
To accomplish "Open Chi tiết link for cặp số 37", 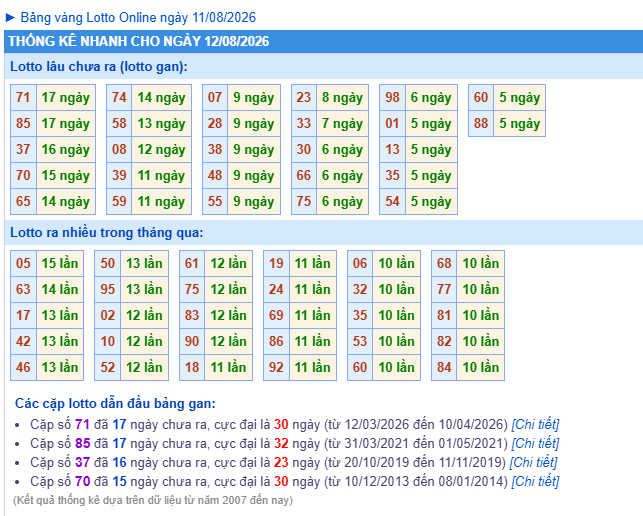I will [x=534, y=462].
